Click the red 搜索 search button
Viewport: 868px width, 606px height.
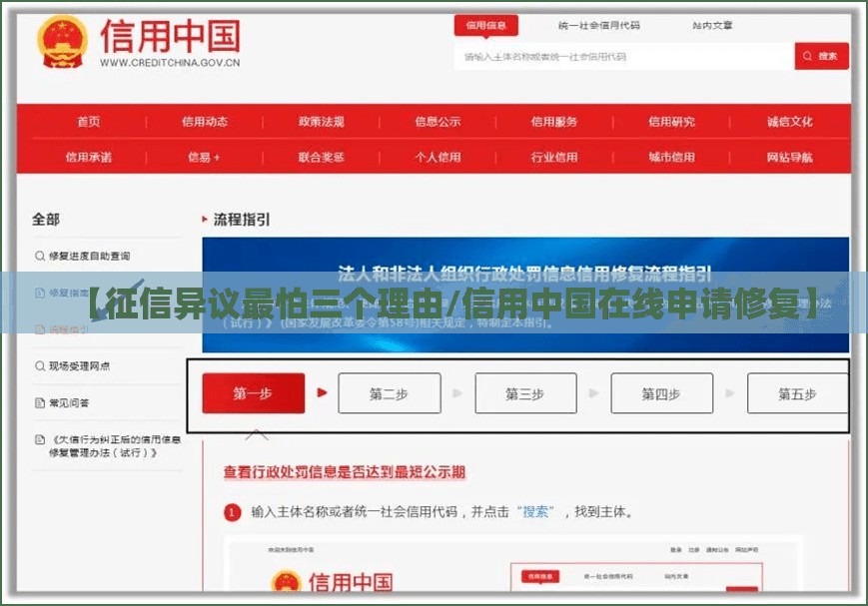821,56
